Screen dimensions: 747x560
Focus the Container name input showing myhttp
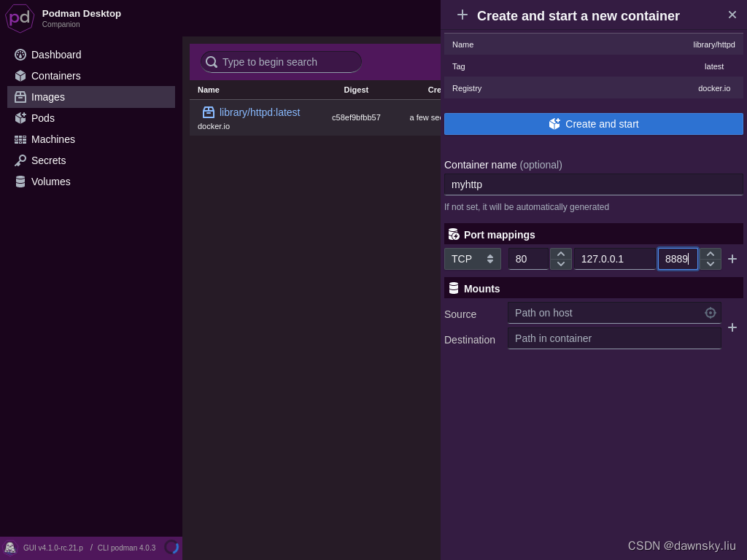(593, 184)
